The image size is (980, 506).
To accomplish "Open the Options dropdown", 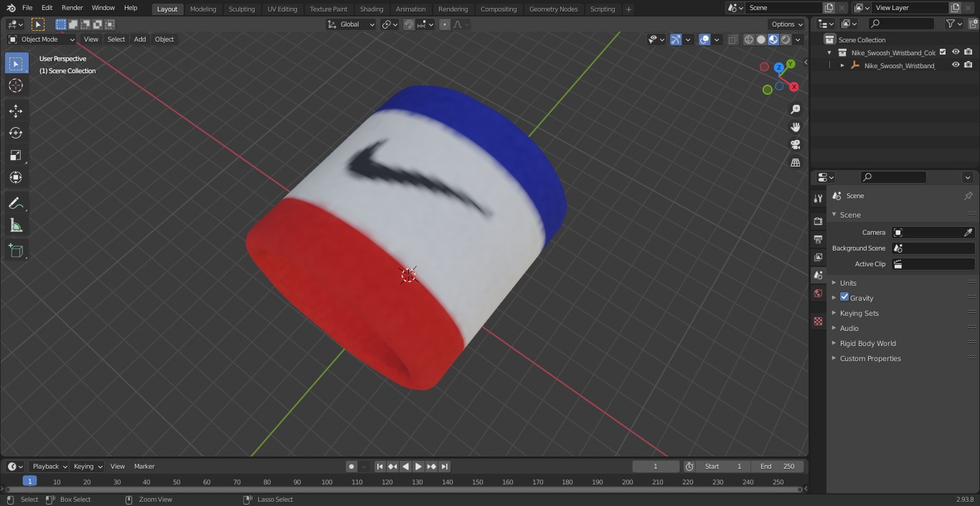I will [x=787, y=24].
